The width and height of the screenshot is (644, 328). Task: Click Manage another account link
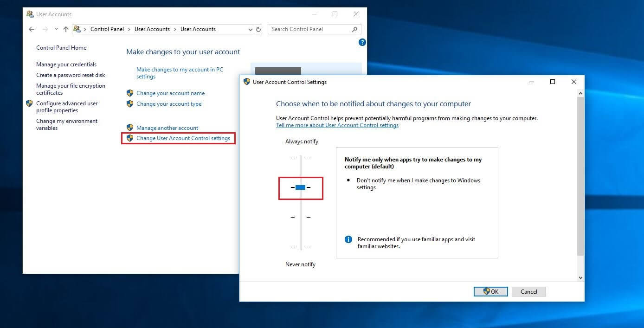point(167,128)
